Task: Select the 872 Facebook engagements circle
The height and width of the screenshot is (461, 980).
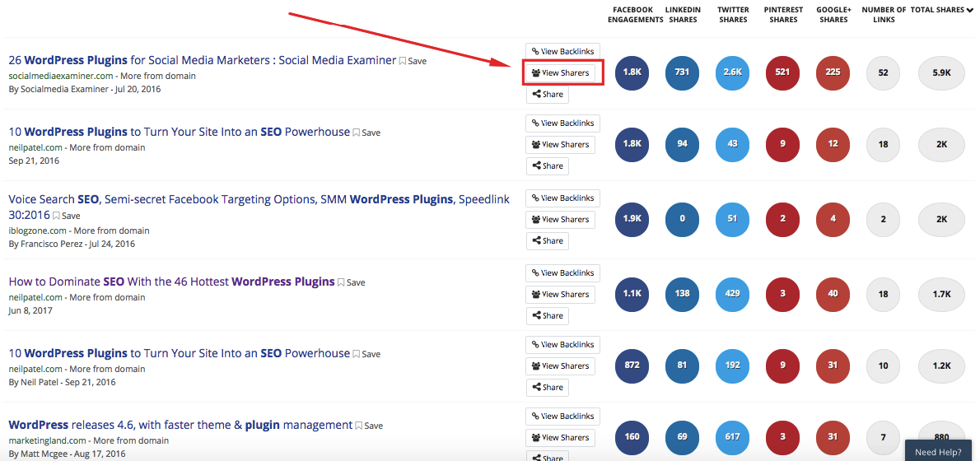Action: click(632, 366)
